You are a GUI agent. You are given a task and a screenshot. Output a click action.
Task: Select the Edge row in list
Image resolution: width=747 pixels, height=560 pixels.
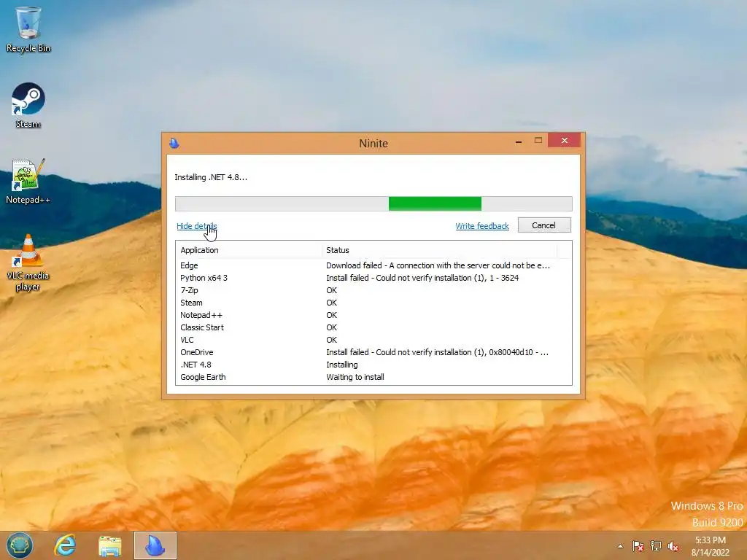click(373, 265)
